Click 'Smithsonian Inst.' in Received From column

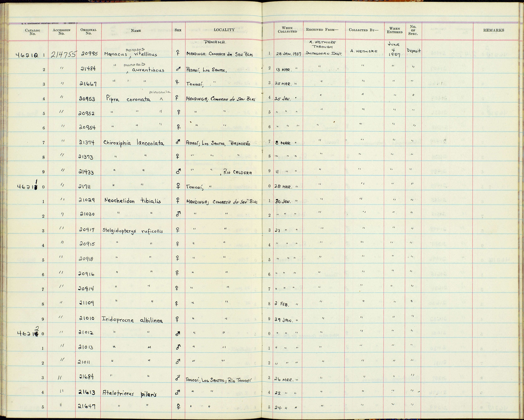point(324,53)
